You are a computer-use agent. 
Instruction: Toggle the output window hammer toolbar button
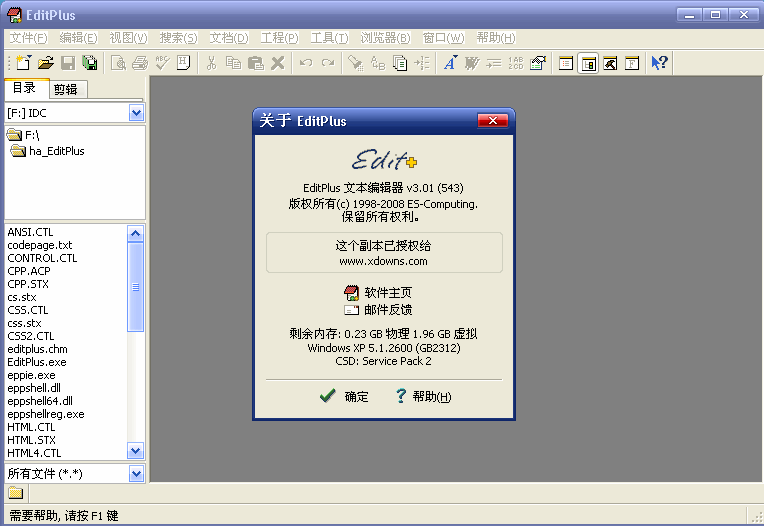coord(610,63)
